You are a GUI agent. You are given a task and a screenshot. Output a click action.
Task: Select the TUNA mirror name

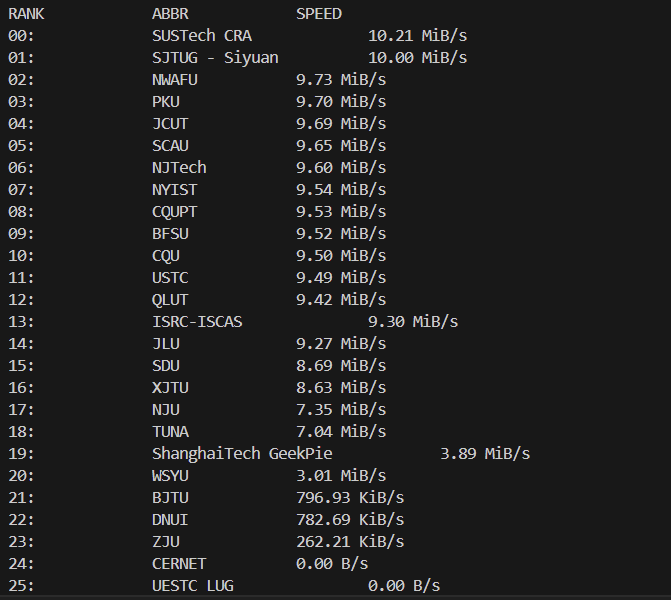(170, 432)
